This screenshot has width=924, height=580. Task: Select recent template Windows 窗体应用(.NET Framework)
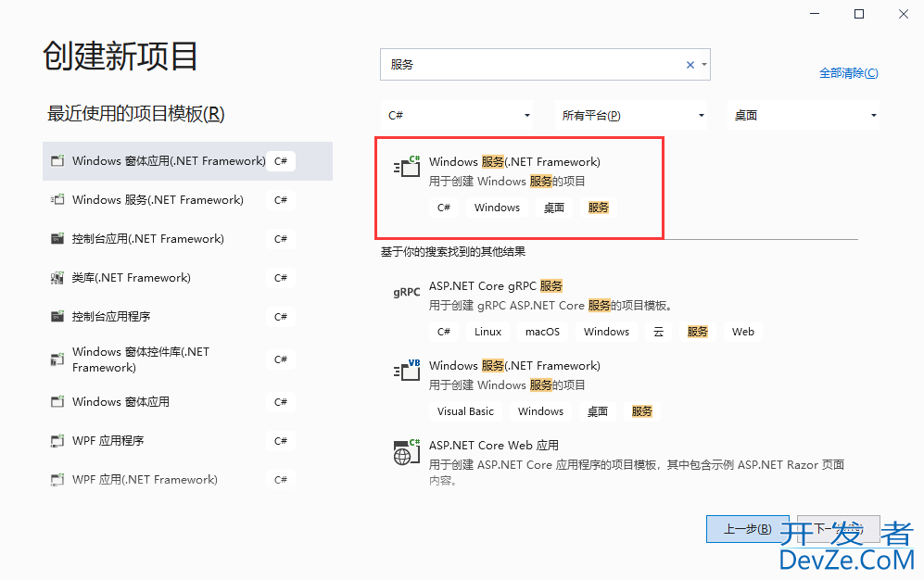pyautogui.click(x=187, y=161)
